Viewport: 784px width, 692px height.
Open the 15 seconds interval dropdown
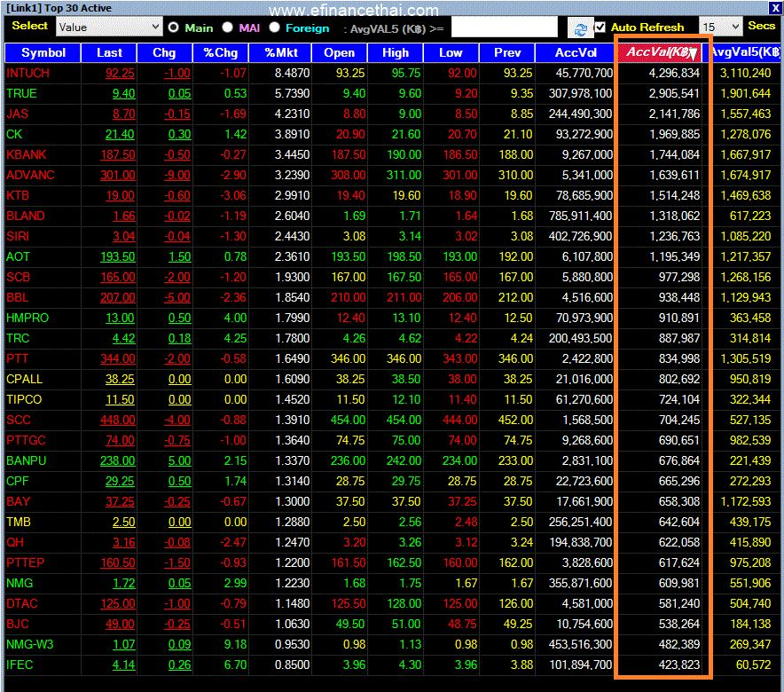tap(720, 27)
